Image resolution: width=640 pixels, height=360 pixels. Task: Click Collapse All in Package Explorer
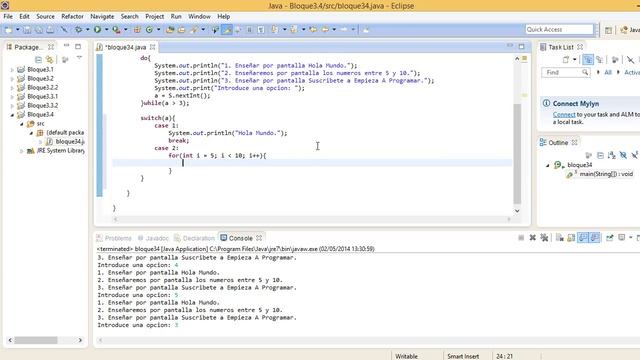point(38,60)
